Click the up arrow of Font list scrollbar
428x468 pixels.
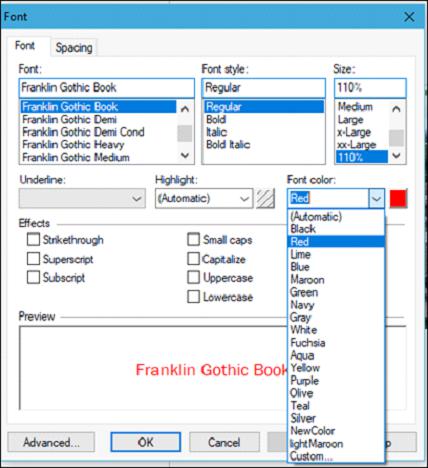point(185,109)
